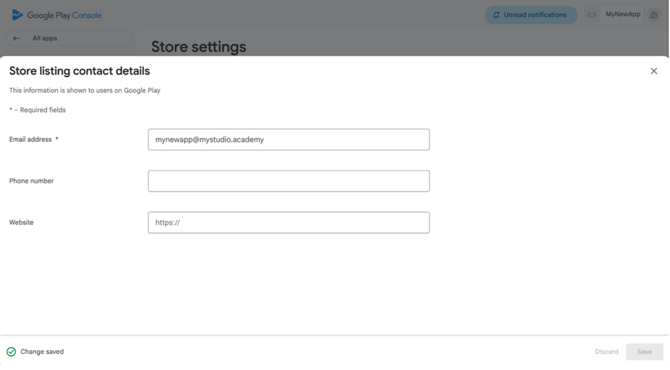Click the Save button
Screen dimensions: 670x370
[x=644, y=352]
